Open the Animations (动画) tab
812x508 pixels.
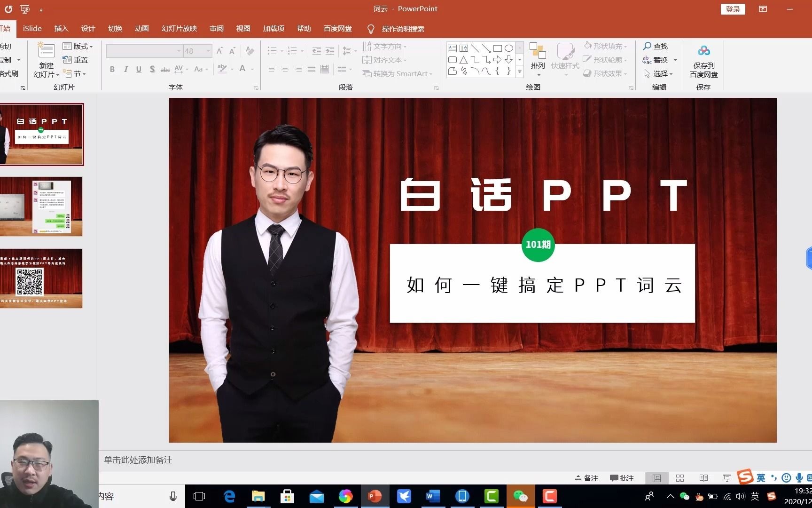[x=142, y=29]
